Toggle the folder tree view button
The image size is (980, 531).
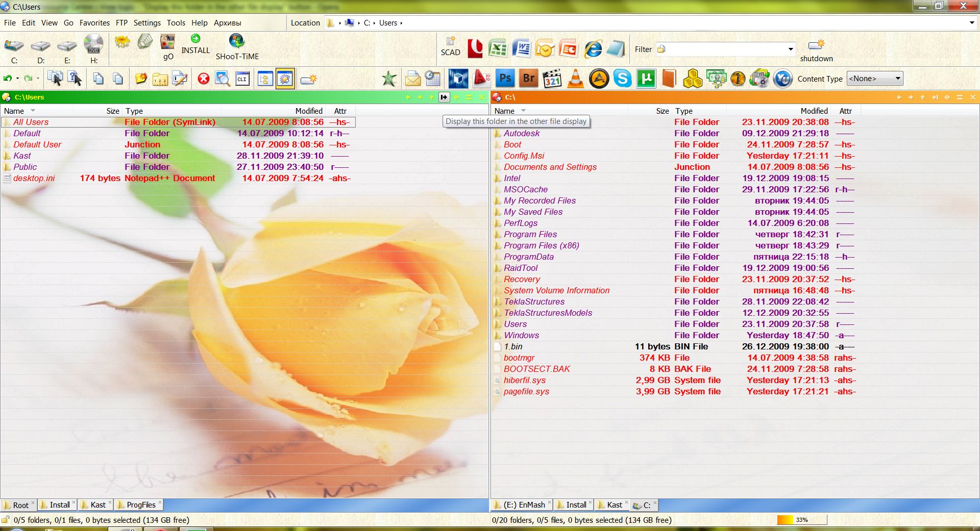265,79
